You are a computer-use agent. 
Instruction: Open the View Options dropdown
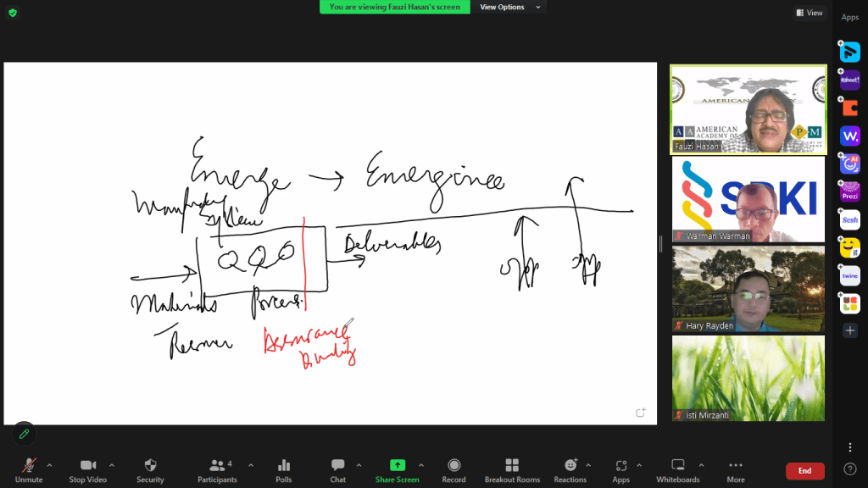click(x=509, y=7)
